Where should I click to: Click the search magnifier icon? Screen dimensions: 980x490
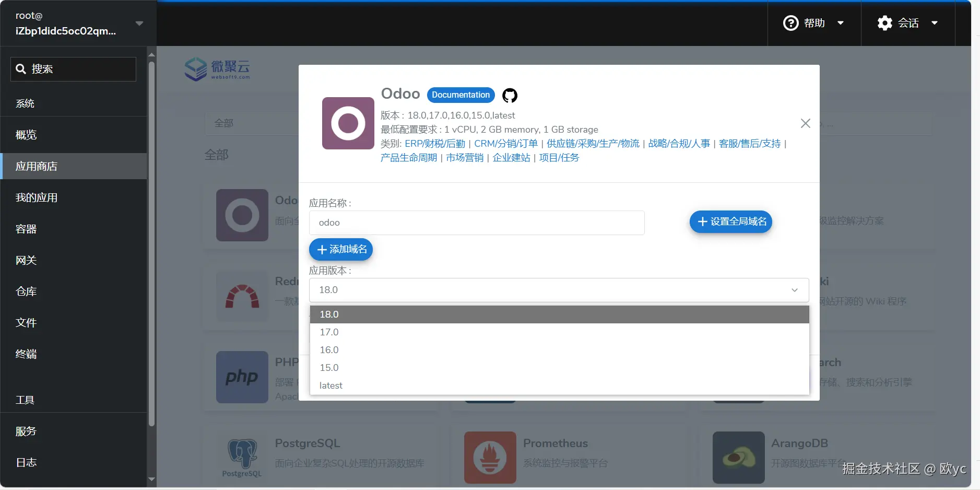point(21,69)
